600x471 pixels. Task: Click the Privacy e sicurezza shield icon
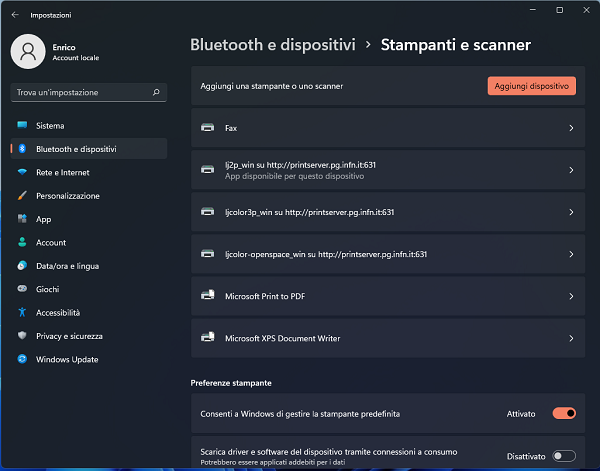click(x=22, y=336)
